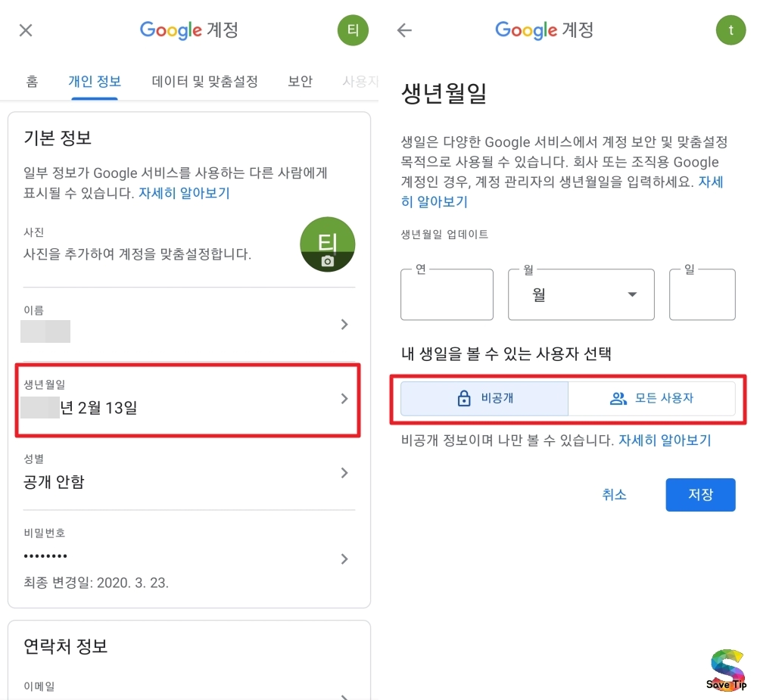Click the 연 year input field
This screenshot has width=757, height=700.
447,294
